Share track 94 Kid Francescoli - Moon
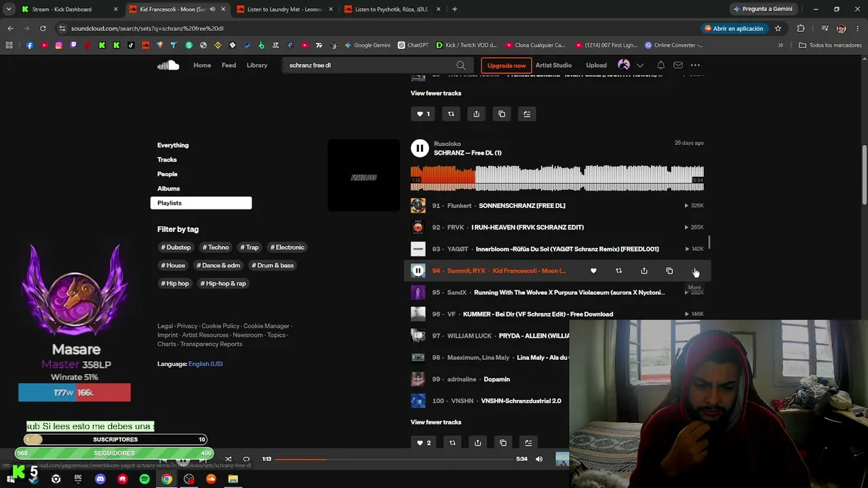 [644, 270]
